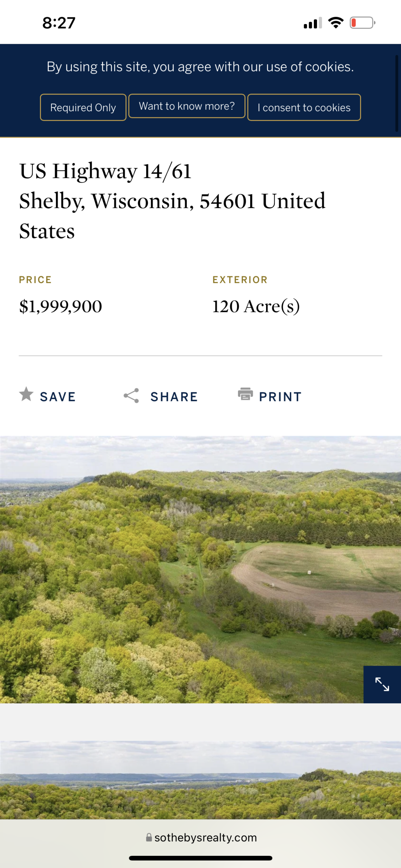Tap the home indicator bar
This screenshot has height=868, width=401.
click(x=200, y=858)
